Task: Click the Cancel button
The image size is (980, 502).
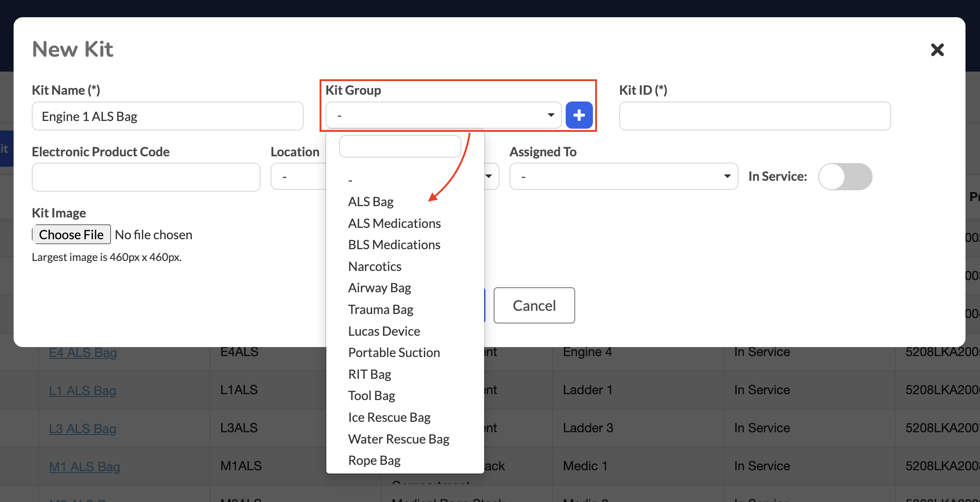Action: (x=534, y=305)
